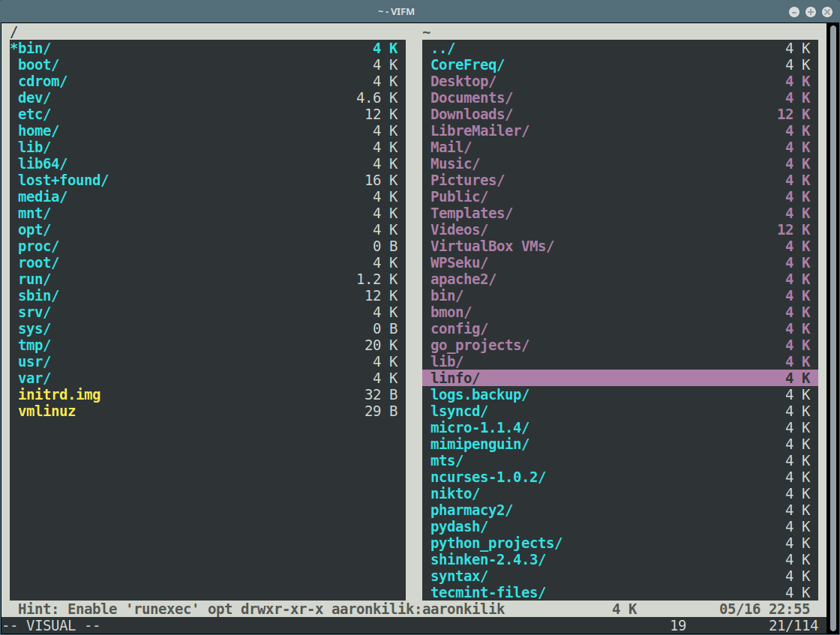
Task: Click the 21/114 position counter
Action: pyautogui.click(x=793, y=626)
